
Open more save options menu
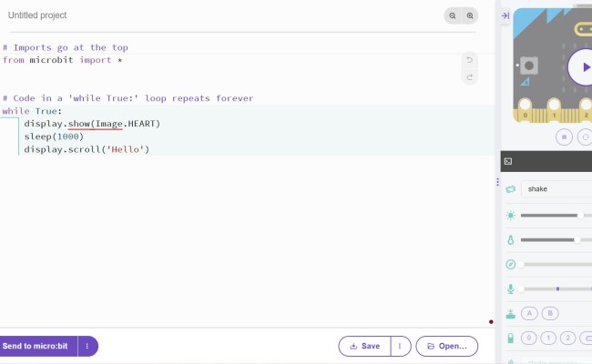(x=400, y=347)
